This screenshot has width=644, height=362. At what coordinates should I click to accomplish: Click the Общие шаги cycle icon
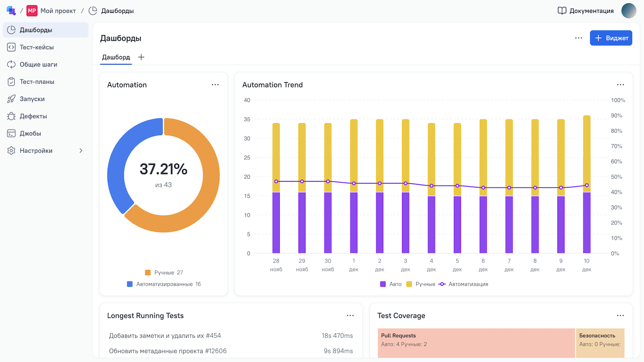pyautogui.click(x=11, y=65)
